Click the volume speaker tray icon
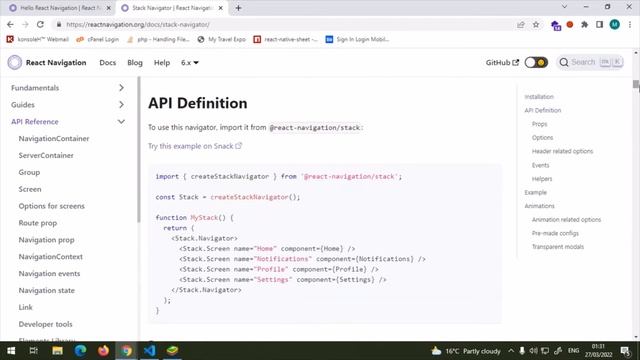Image resolution: width=640 pixels, height=360 pixels. pos(533,351)
